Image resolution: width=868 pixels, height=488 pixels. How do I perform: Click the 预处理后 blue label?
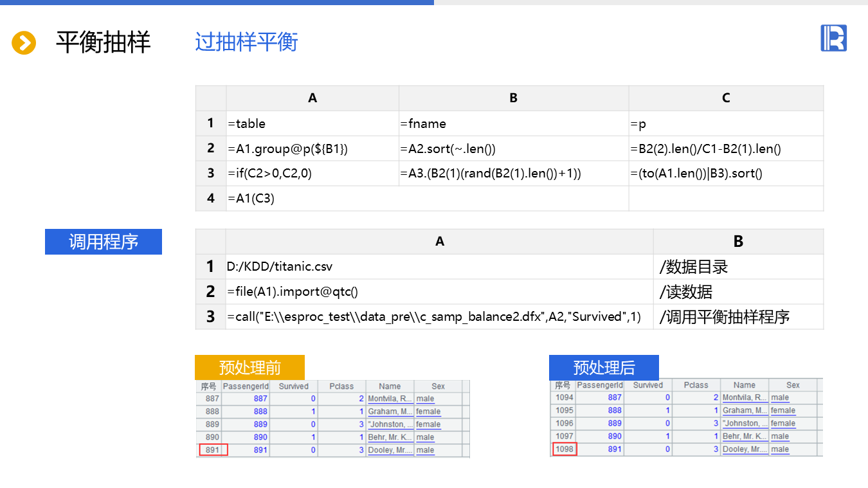tap(604, 368)
